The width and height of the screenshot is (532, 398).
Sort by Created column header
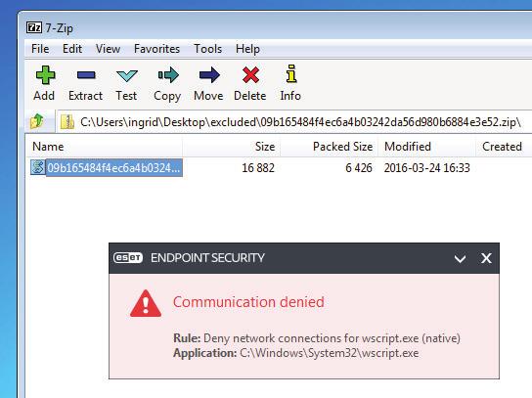505,147
